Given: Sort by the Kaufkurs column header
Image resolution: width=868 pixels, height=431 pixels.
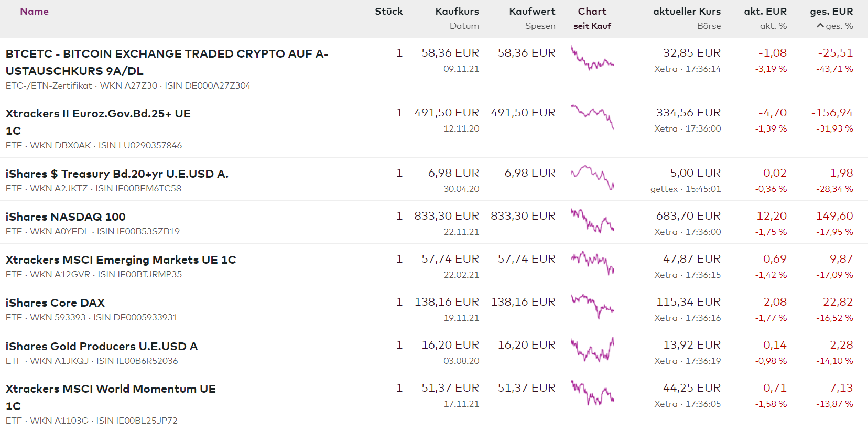Looking at the screenshot, I should tap(457, 12).
